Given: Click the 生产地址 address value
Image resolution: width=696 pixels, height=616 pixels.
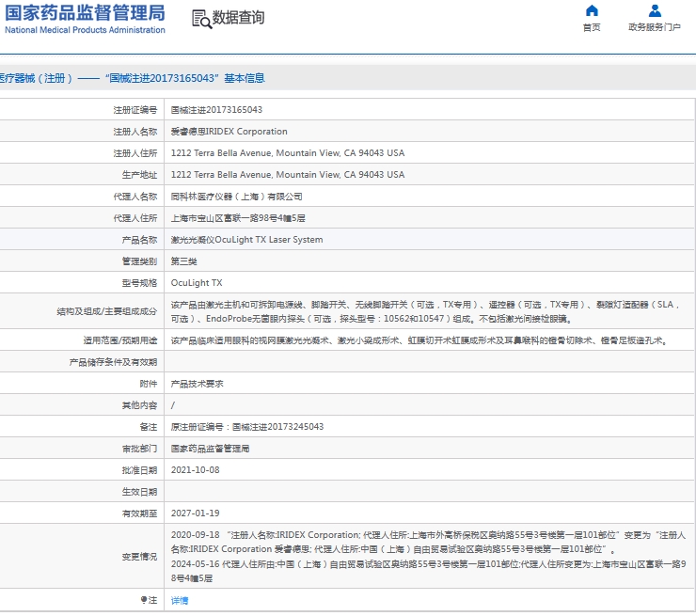Looking at the screenshot, I should [288, 175].
